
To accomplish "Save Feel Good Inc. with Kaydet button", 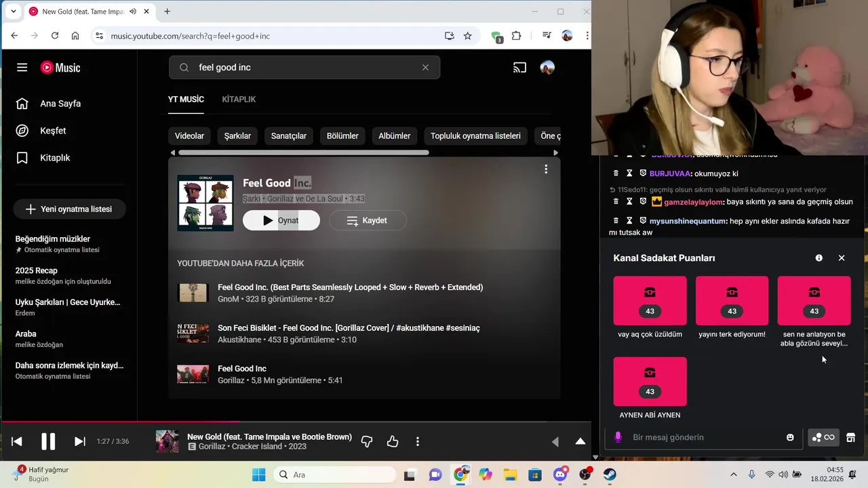I will click(x=368, y=220).
